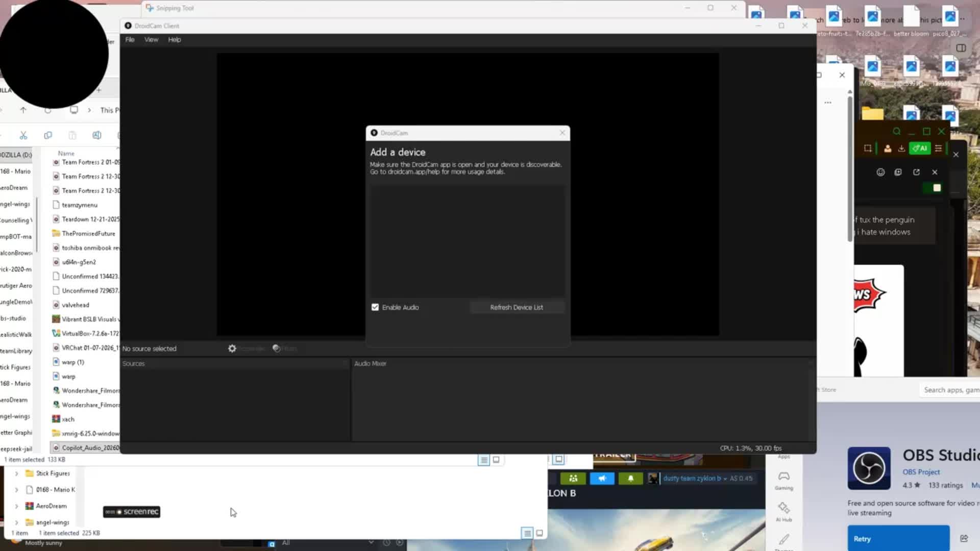Click the share icon next to Retry
The width and height of the screenshot is (980, 551).
coord(964,538)
